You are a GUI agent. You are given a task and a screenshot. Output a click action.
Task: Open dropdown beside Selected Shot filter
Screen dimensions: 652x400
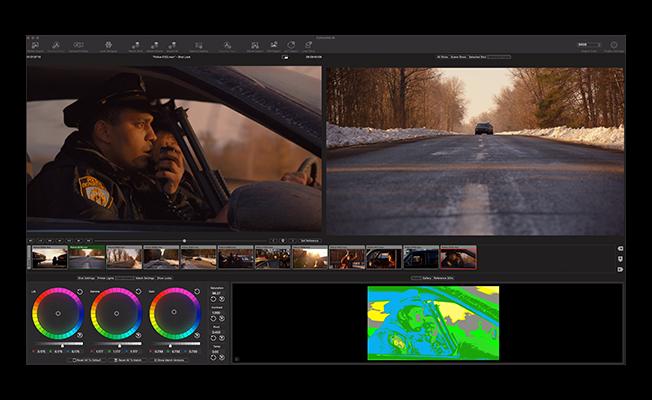click(x=499, y=57)
